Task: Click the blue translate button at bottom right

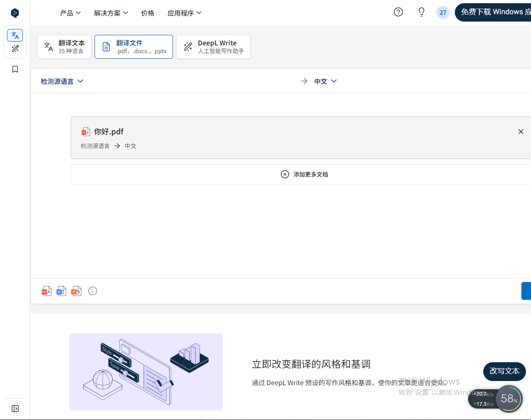Action: click(526, 291)
